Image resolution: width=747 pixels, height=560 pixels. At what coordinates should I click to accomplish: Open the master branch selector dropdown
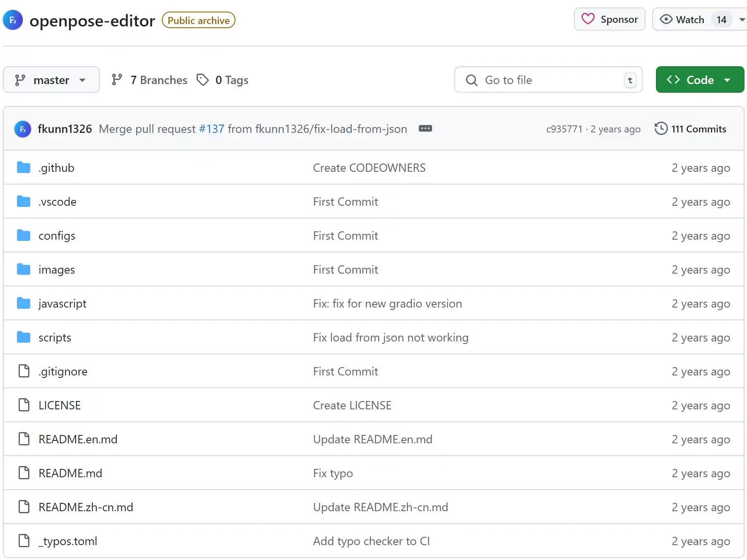(x=51, y=79)
